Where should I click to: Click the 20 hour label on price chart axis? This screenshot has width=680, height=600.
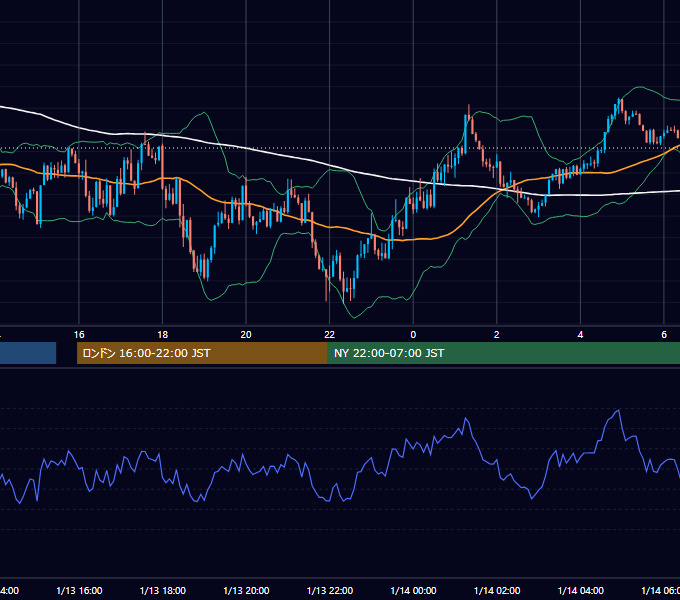246,335
